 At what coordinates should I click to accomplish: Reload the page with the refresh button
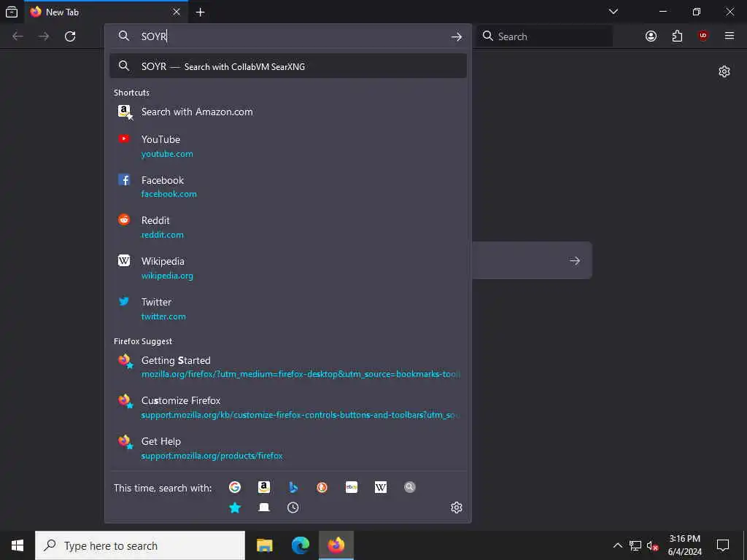[x=70, y=36]
